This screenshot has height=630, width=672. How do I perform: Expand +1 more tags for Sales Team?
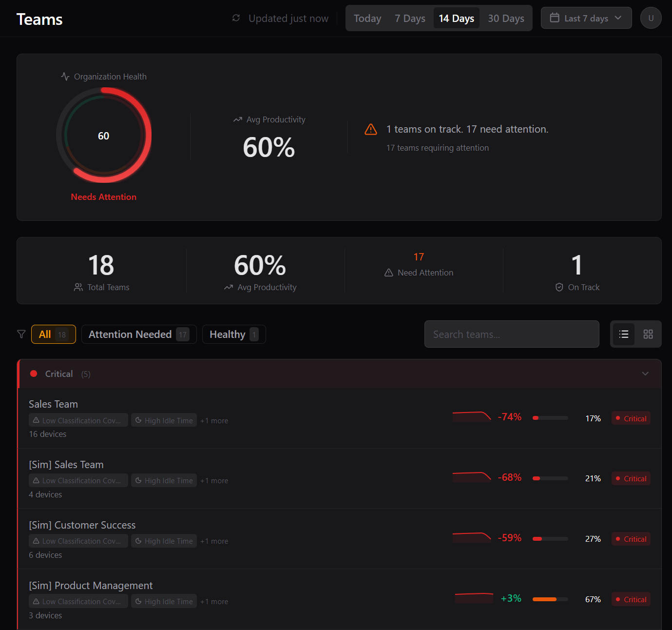(214, 420)
